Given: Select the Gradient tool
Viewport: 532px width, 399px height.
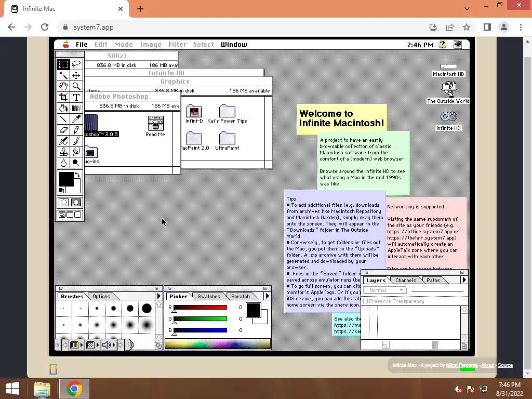Looking at the screenshot, I should coord(76,108).
